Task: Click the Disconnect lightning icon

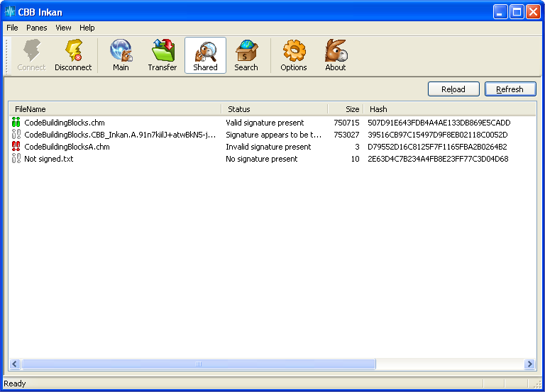Action: [73, 51]
